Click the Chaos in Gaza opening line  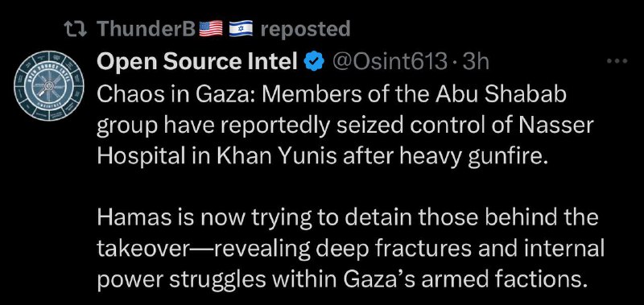point(332,95)
